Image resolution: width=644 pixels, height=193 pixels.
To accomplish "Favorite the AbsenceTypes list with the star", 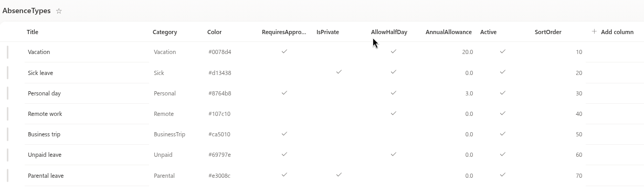I will coord(59,11).
